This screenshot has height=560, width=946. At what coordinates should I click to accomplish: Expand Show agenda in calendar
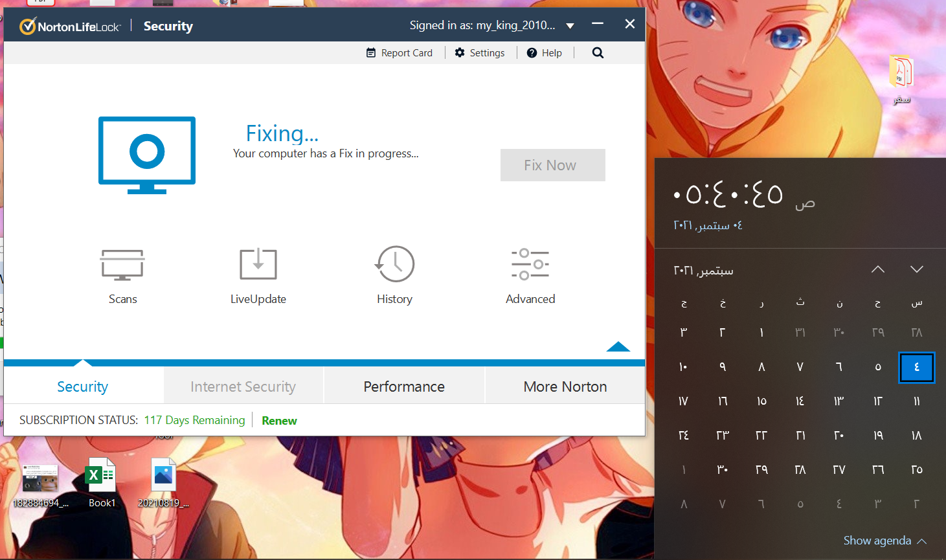[884, 541]
